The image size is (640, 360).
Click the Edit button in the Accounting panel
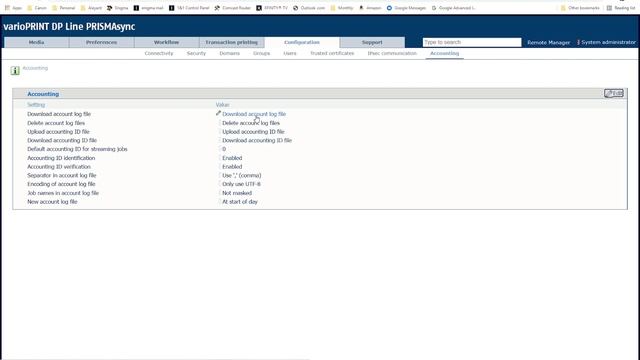[x=613, y=93]
